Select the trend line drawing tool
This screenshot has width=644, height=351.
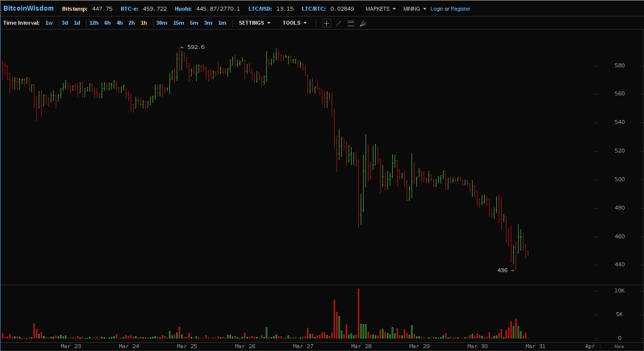(339, 23)
